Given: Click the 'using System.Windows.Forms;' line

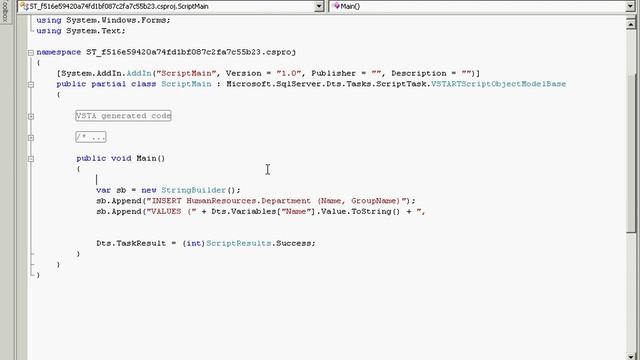Looking at the screenshot, I should 103,20.
